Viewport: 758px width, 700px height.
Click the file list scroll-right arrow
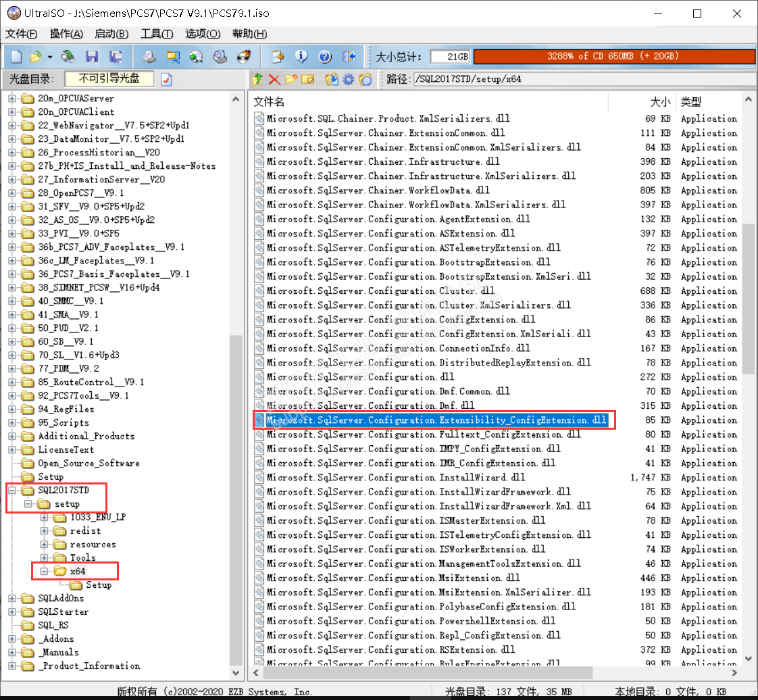[x=735, y=672]
